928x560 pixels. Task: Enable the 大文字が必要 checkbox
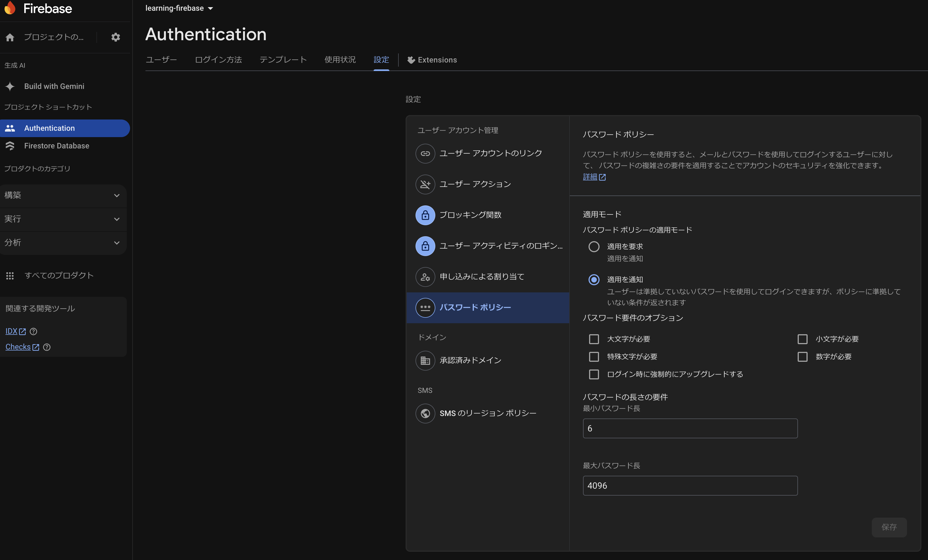pos(594,339)
